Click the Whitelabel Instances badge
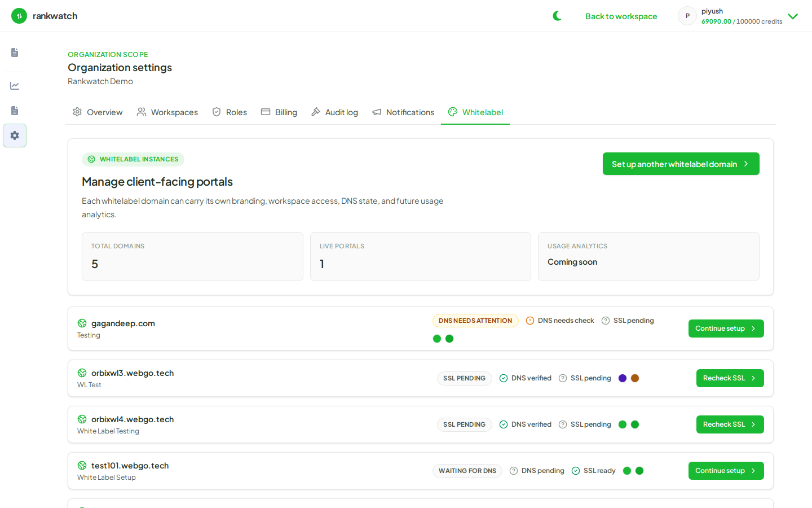This screenshot has width=812, height=508. coord(133,159)
